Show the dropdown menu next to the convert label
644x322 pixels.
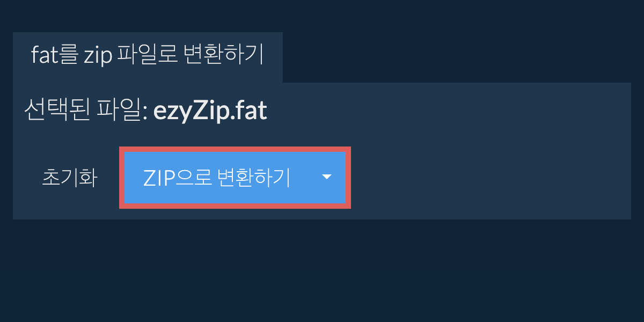327,177
